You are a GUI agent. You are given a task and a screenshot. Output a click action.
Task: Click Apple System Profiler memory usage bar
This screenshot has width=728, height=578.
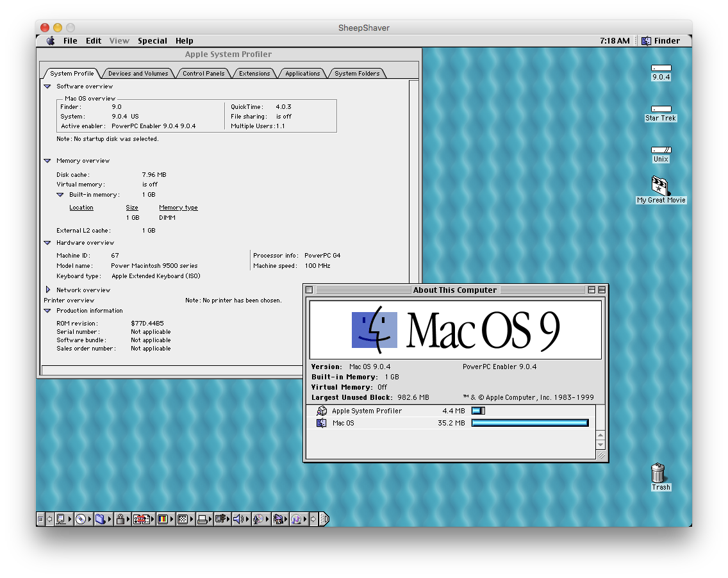pos(478,411)
